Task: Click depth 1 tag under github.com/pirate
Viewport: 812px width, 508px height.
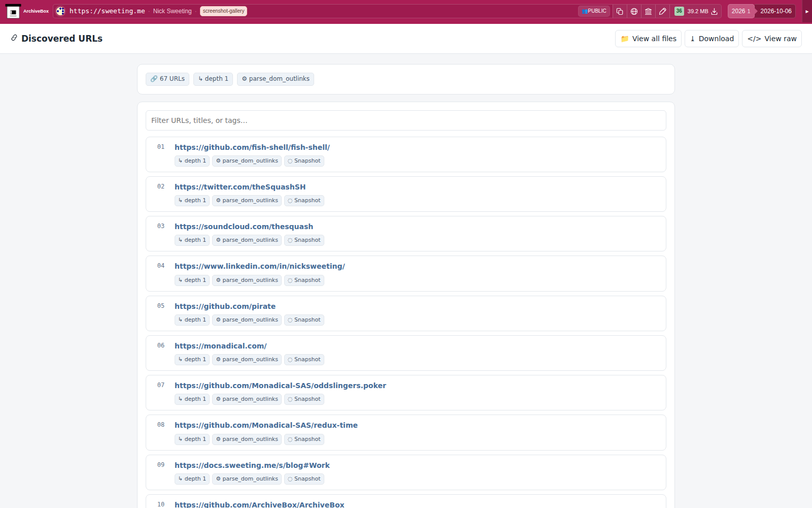Action: 192,320
